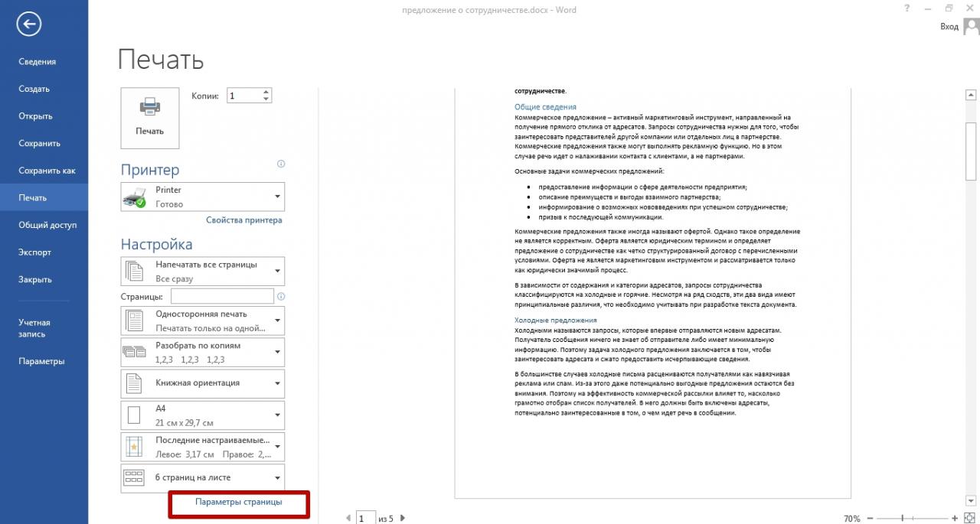Click the current page number field
Screen dimensions: 980x524
(x=366, y=518)
